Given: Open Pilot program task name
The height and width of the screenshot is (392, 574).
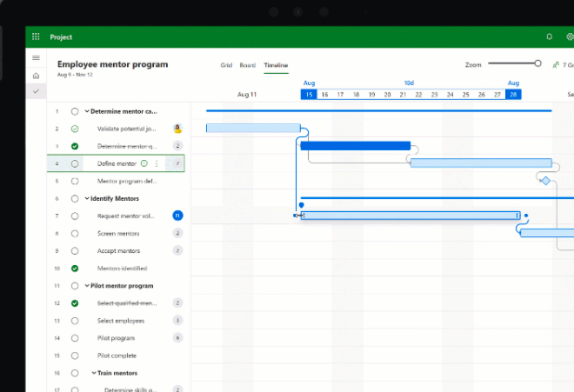Looking at the screenshot, I should tap(116, 338).
